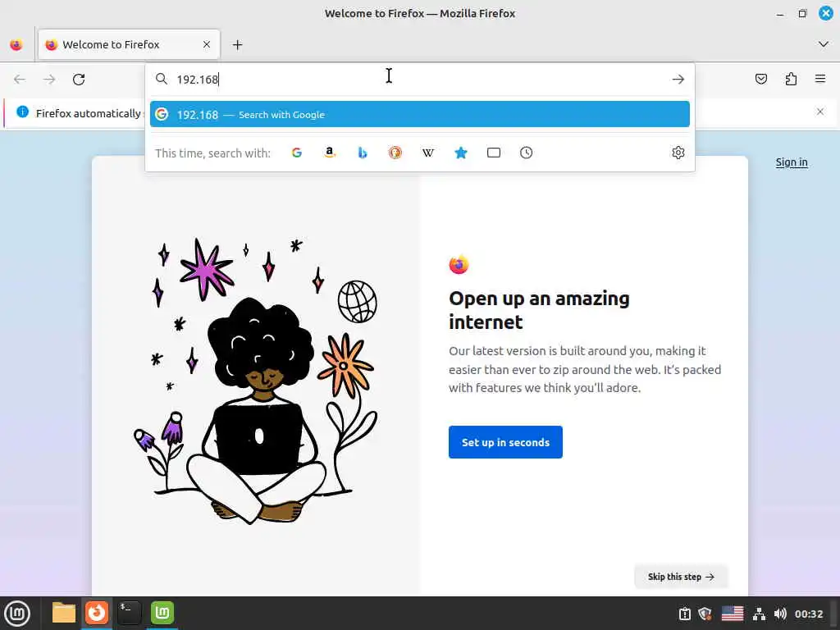Image resolution: width=840 pixels, height=630 pixels.
Task: Open the green Mint app in taskbar
Action: click(162, 612)
